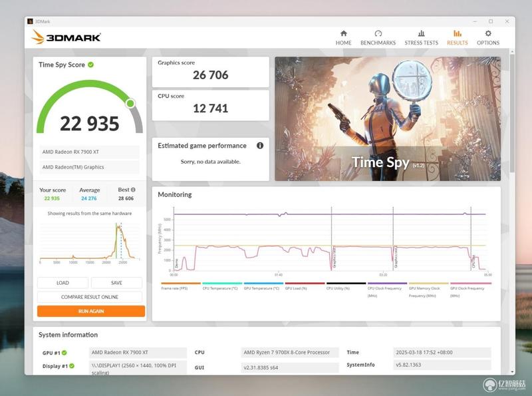Click the CPU value AMD Ryzen 7 9700X
Viewport: 532px width, 396px height.
point(290,353)
